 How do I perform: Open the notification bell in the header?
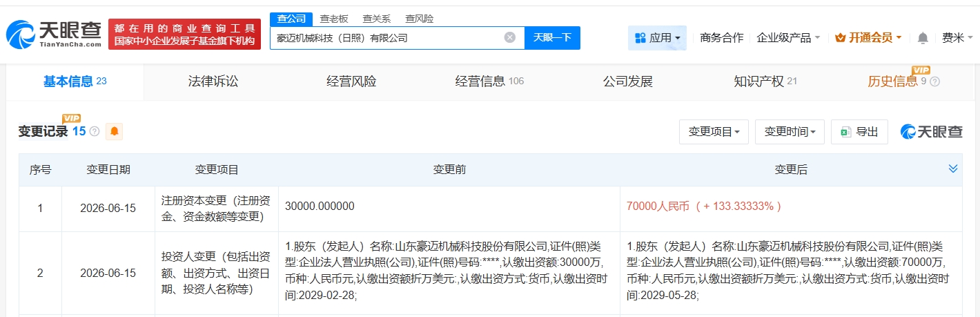(x=923, y=38)
